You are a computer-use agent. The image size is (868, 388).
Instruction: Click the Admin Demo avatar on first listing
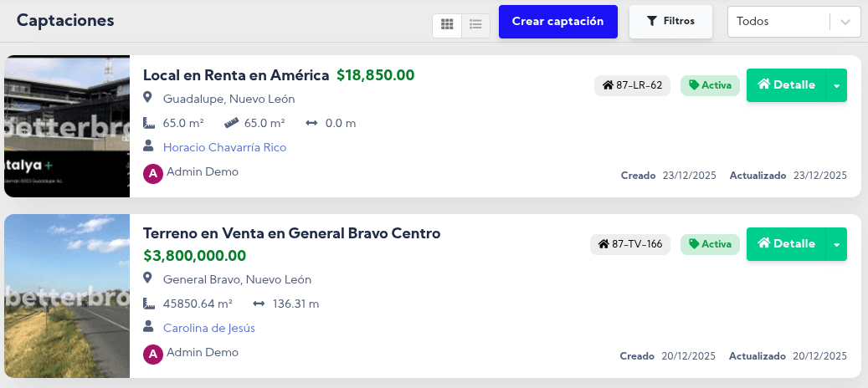152,173
